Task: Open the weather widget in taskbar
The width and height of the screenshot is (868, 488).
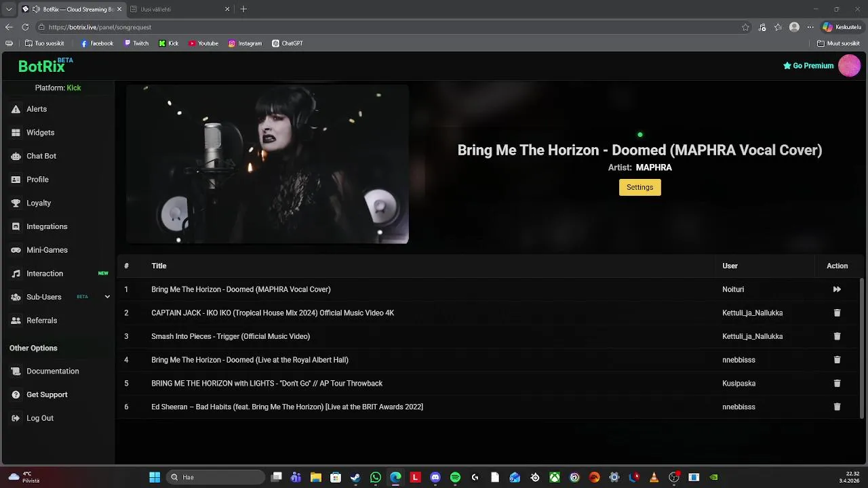Action: 23,477
